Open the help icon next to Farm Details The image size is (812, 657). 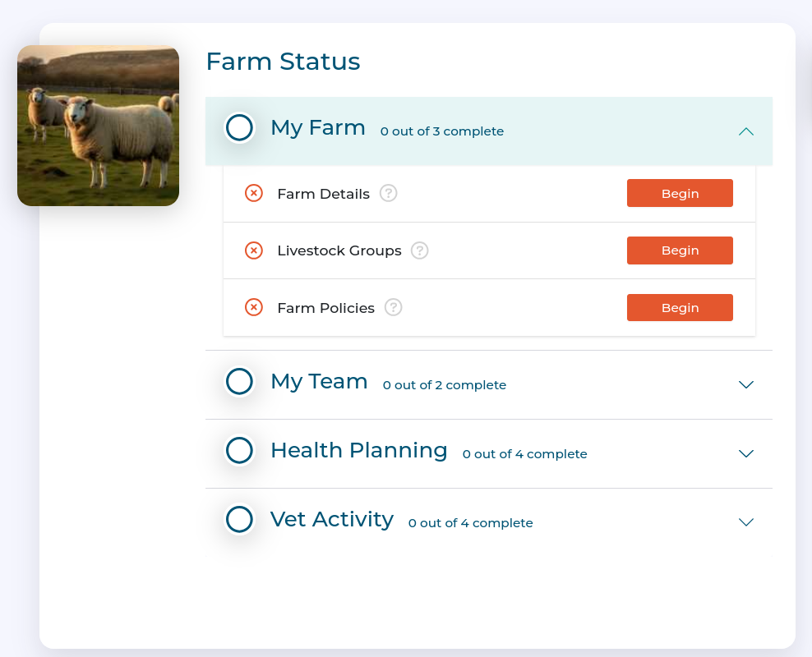coord(388,193)
